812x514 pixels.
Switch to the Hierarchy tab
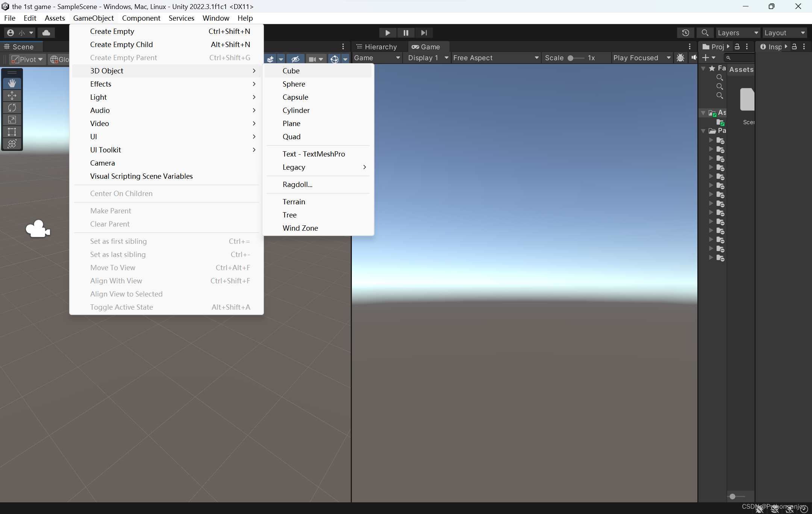pos(377,47)
